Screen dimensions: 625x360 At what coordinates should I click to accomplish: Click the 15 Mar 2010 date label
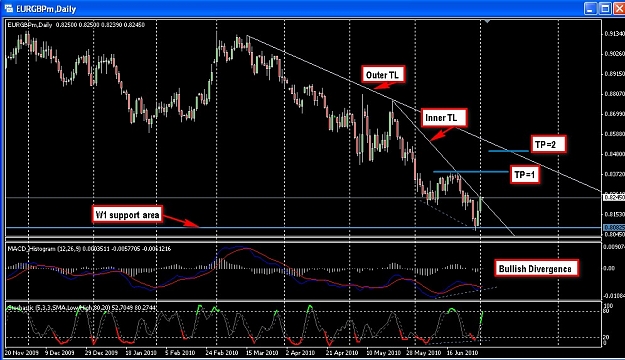[x=262, y=353]
